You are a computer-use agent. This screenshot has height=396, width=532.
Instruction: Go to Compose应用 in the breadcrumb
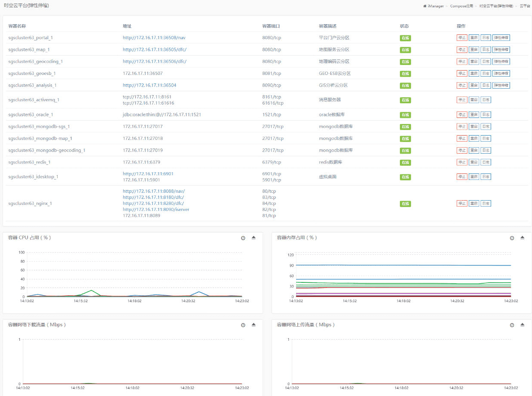461,6
